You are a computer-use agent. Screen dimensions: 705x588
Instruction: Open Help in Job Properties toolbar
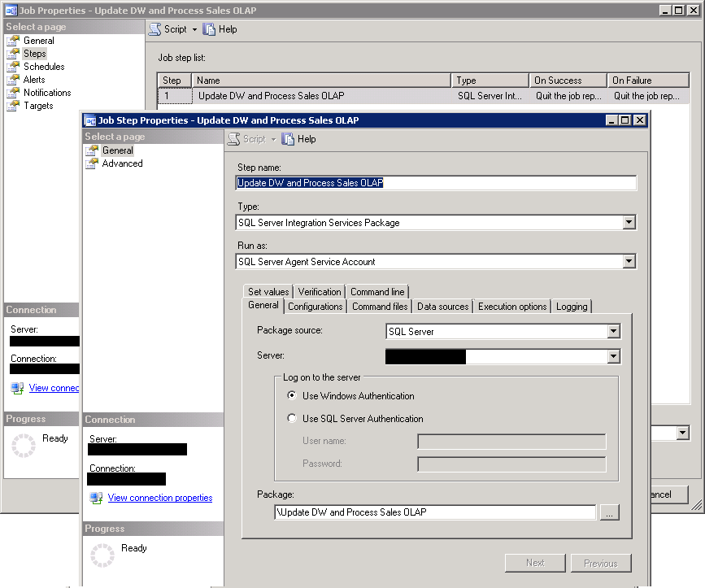pyautogui.click(x=220, y=29)
